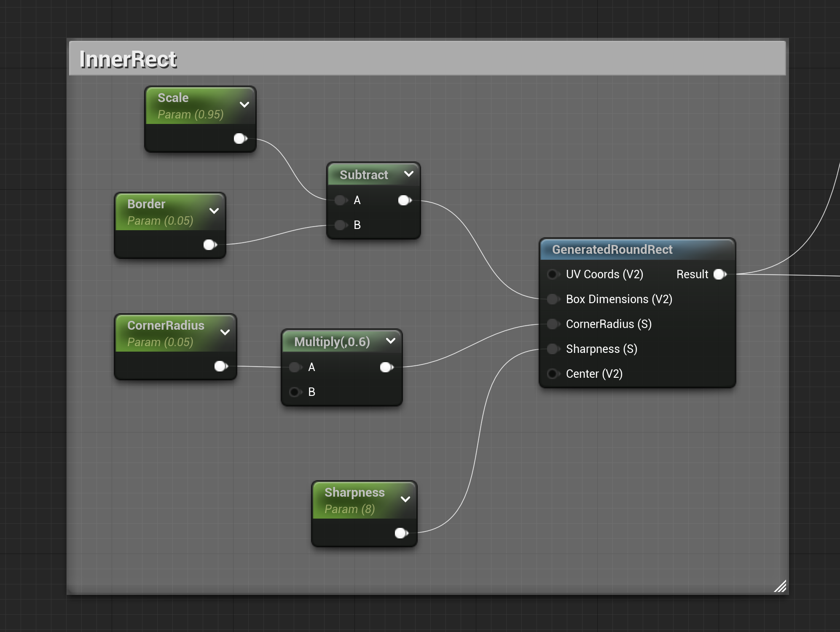Click the Subtract node output pin
Image resolution: width=840 pixels, height=632 pixels.
[x=404, y=200]
